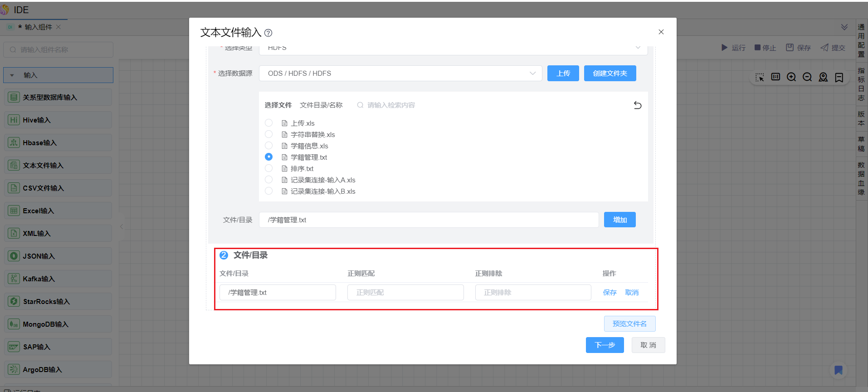
Task: Click the double-chevron collapse icon at top right
Action: [844, 27]
